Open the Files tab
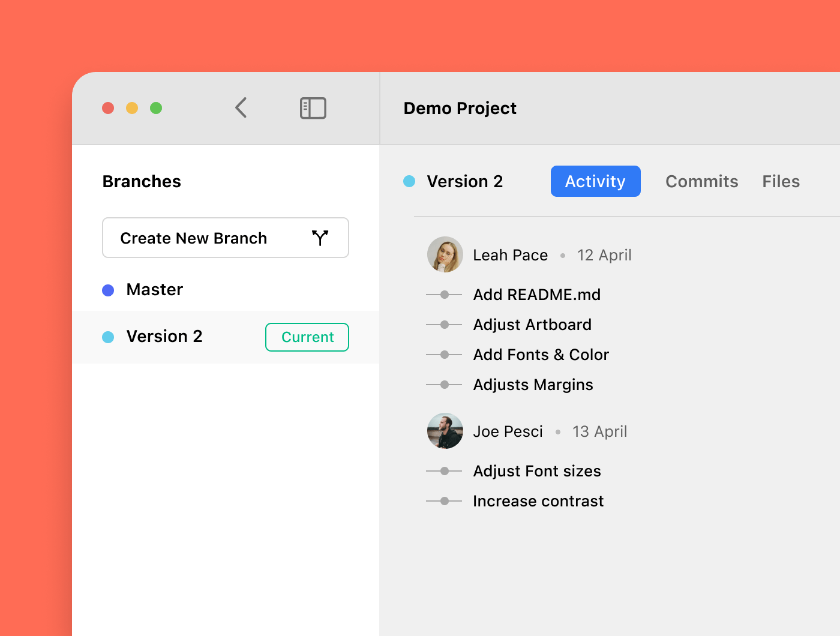The image size is (840, 636). [x=781, y=181]
